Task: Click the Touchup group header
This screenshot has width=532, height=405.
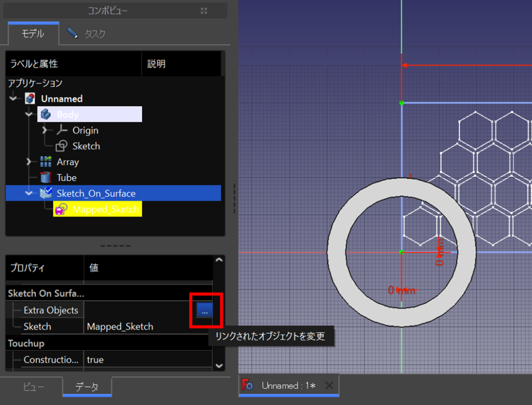Action: click(x=26, y=343)
